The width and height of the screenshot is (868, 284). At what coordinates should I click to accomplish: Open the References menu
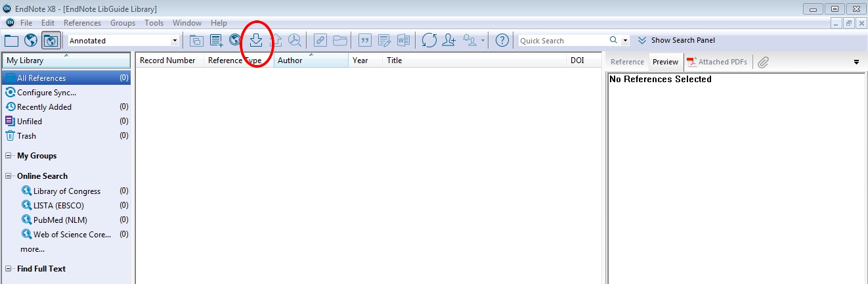82,23
